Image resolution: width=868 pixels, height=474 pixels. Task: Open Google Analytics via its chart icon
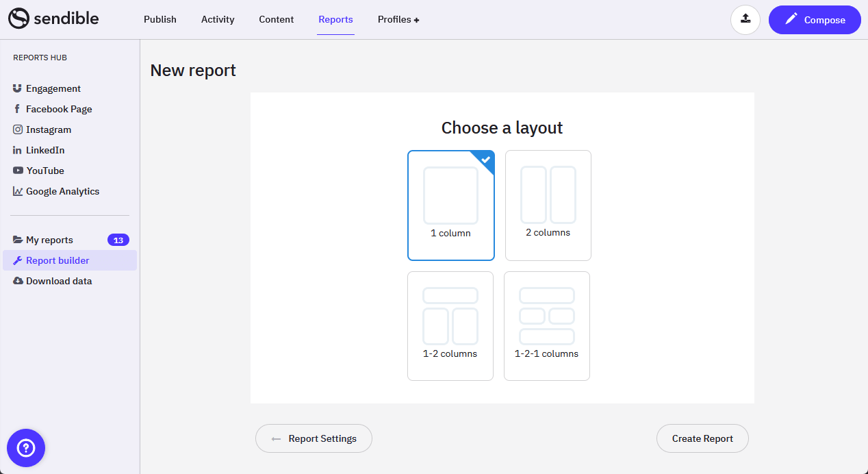pos(18,191)
